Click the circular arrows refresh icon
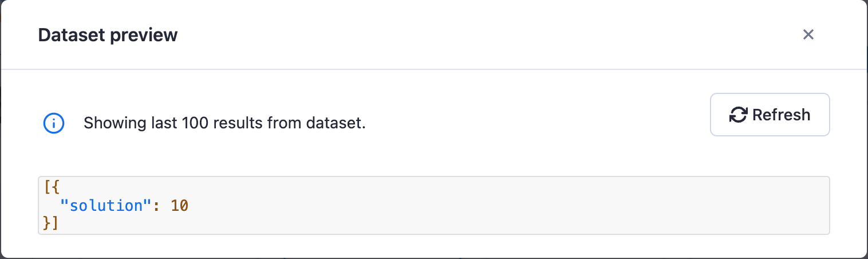Screen dimensions: 868x259 [x=738, y=115]
